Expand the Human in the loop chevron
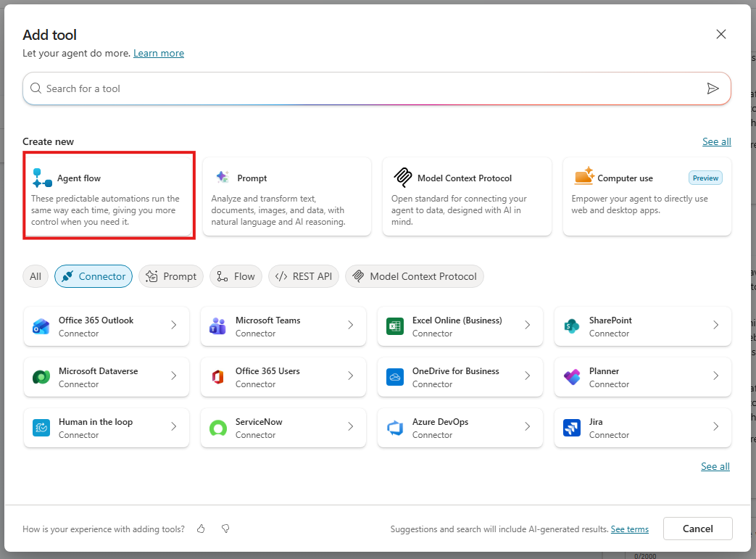Viewport: 756px width, 559px height. (x=174, y=426)
